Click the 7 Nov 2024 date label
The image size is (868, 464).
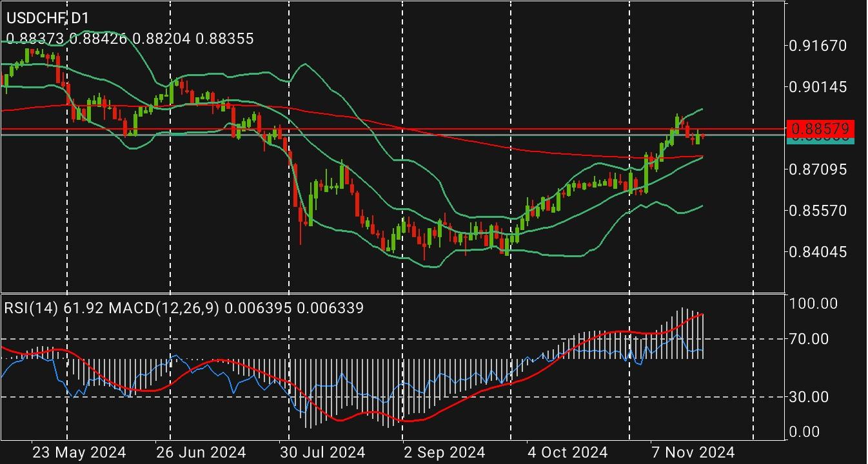tap(693, 452)
